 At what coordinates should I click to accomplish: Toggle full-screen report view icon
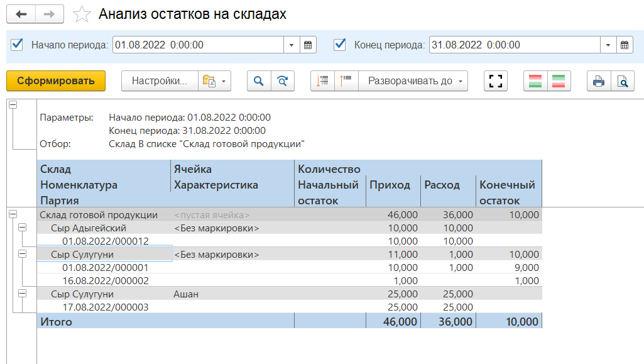496,80
